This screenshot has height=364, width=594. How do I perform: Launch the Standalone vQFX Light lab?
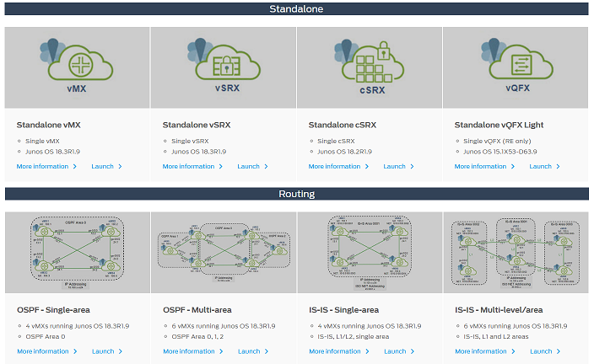544,167
